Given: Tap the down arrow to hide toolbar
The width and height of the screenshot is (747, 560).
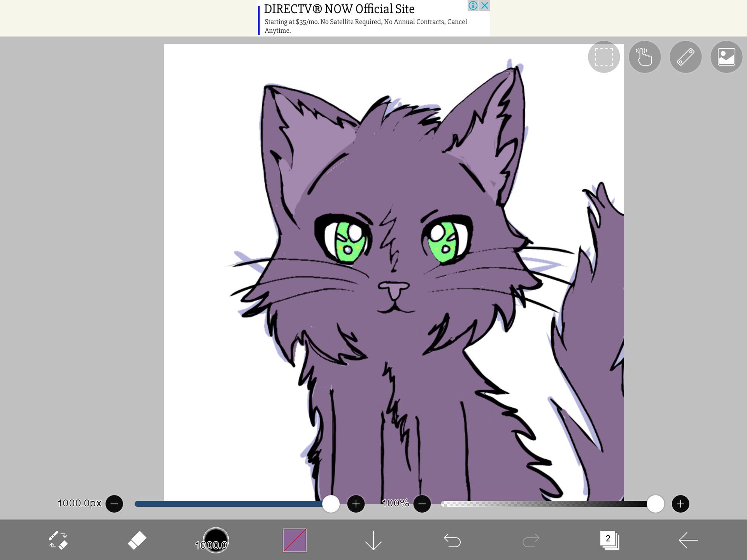Looking at the screenshot, I should click(x=373, y=540).
